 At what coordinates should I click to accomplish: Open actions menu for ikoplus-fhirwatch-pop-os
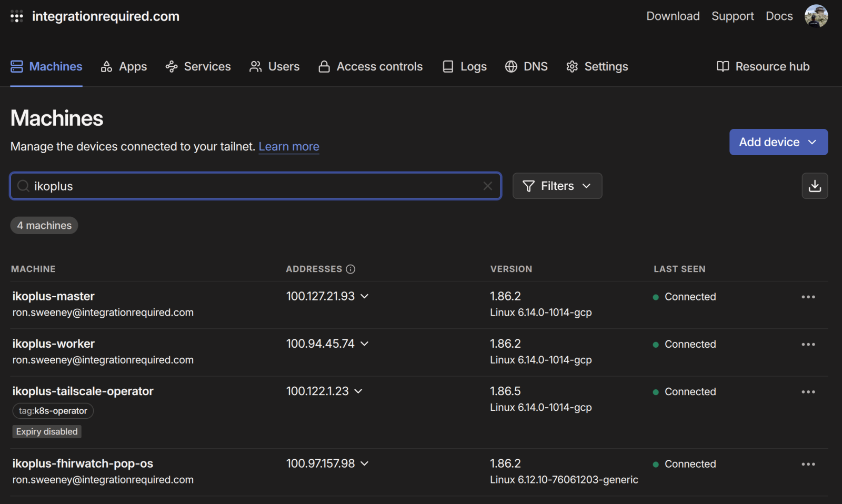[808, 464]
